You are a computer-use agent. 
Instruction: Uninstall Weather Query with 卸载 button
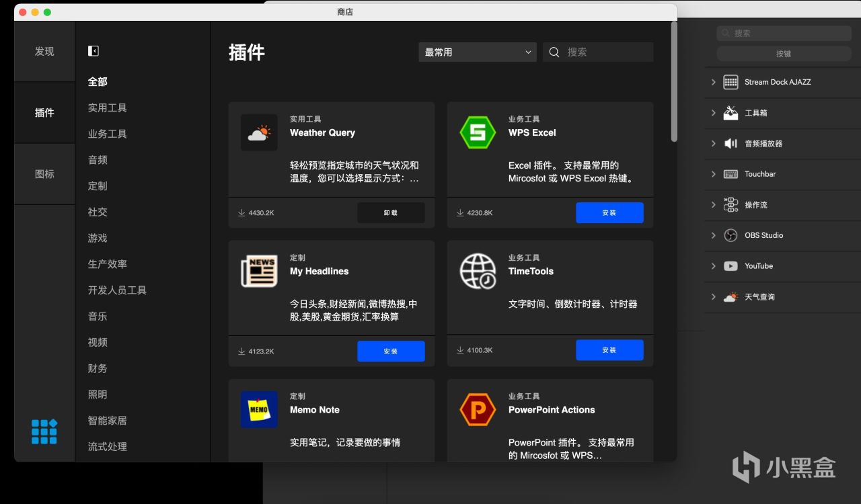click(x=391, y=212)
